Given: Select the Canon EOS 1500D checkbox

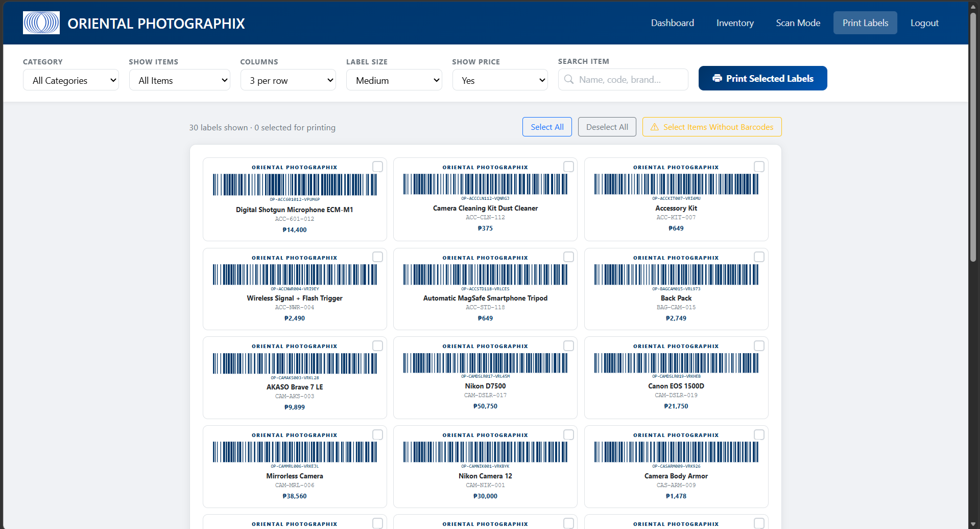Looking at the screenshot, I should tap(759, 346).
